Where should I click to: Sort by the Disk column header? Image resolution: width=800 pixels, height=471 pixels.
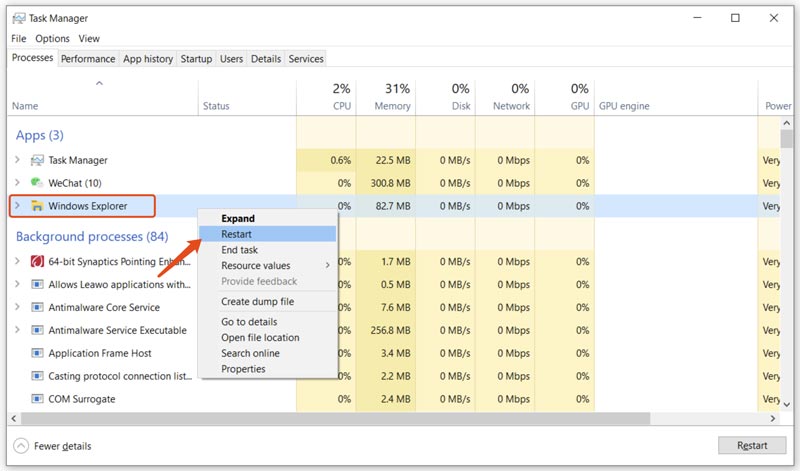point(445,97)
